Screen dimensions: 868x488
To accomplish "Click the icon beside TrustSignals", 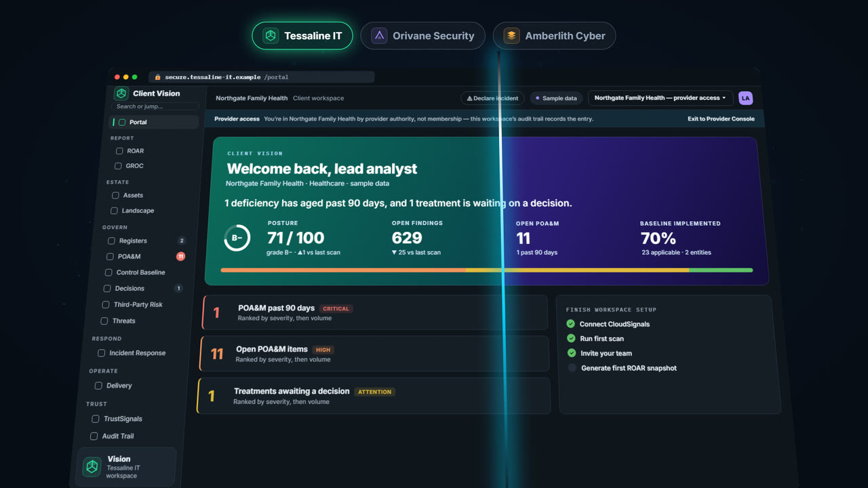I will click(x=96, y=419).
